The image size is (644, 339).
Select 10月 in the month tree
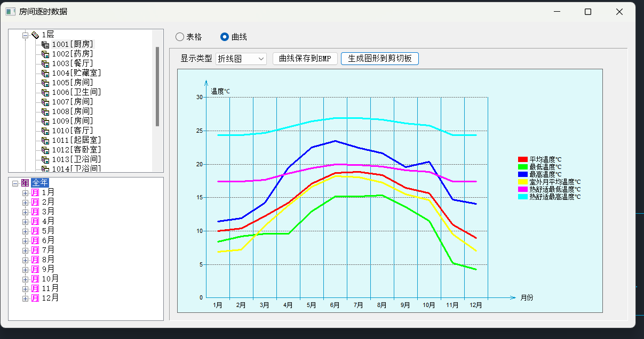(x=50, y=279)
